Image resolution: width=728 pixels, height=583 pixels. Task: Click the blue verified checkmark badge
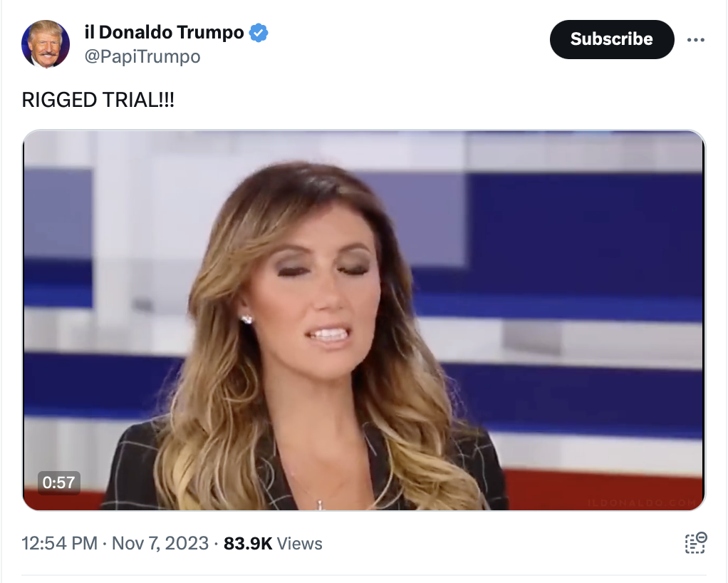click(x=259, y=33)
